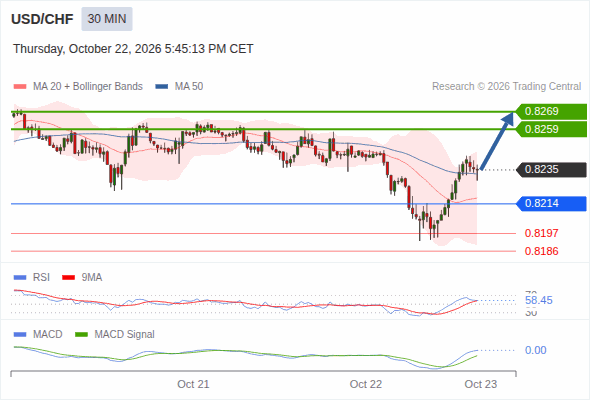
Task: Click the Oct 21 date axis label
Action: (193, 384)
